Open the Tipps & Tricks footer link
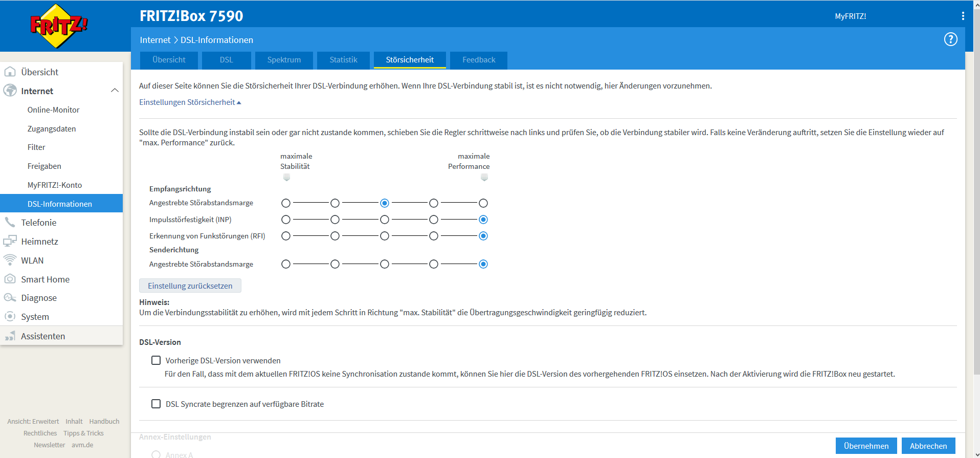 (x=83, y=433)
